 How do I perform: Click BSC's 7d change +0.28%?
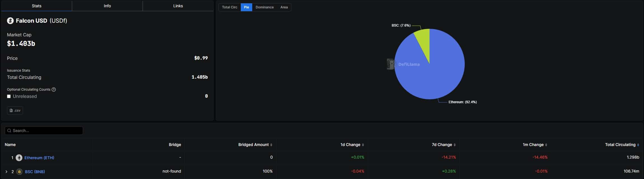click(449, 171)
